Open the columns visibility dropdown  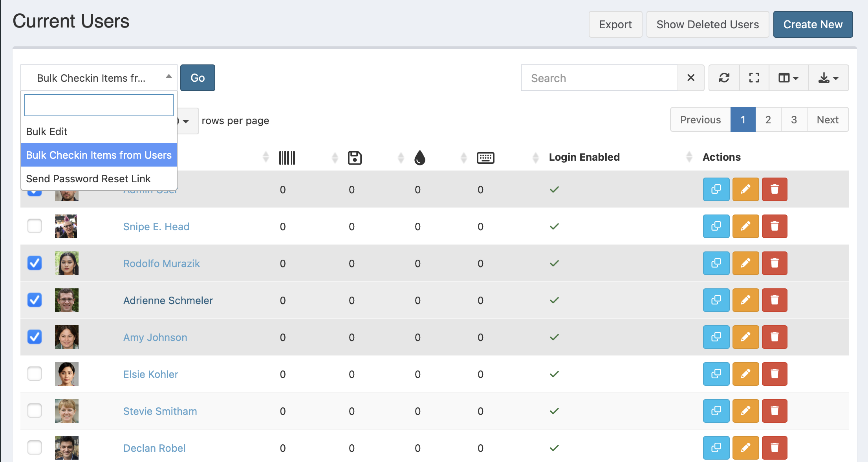pyautogui.click(x=788, y=78)
